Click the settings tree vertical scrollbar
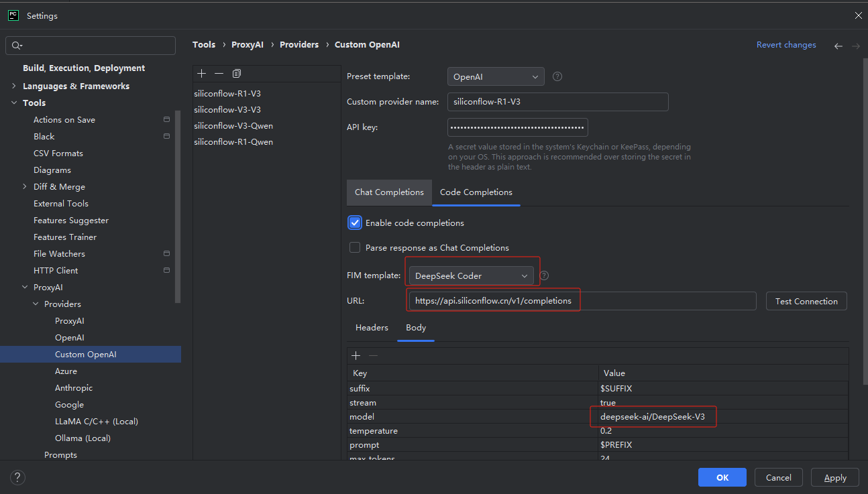The width and height of the screenshot is (868, 494). click(x=178, y=206)
